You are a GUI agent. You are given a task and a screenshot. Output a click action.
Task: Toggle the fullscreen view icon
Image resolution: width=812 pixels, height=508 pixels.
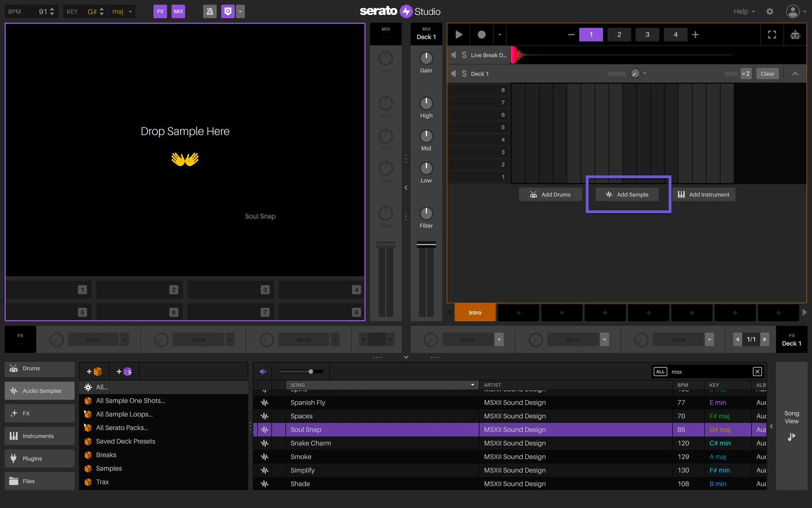(x=772, y=35)
